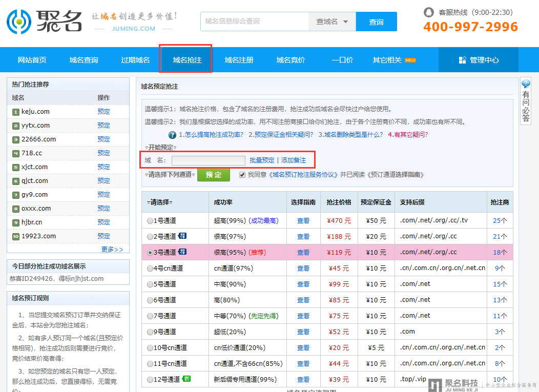Open the 查域名 search type dropdown

point(332,22)
